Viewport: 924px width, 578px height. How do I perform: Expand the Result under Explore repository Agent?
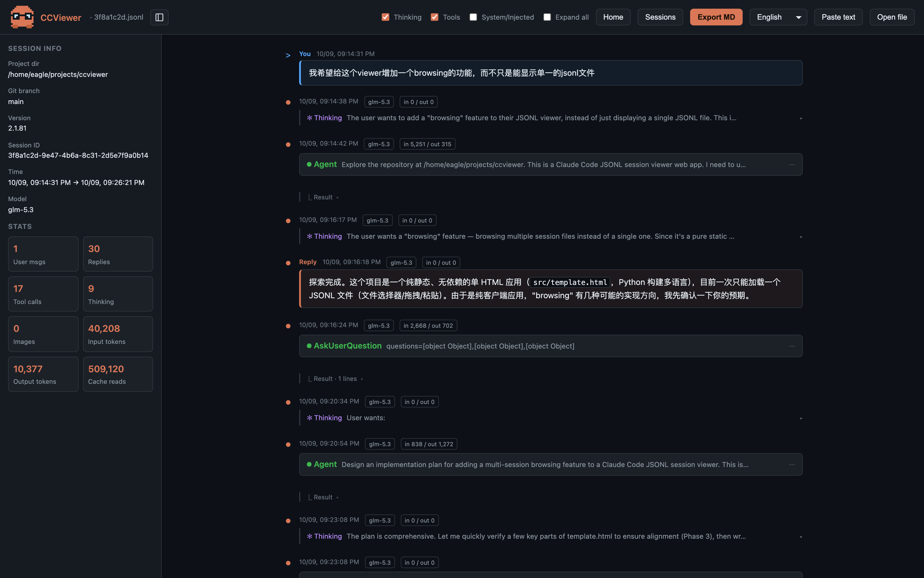323,197
